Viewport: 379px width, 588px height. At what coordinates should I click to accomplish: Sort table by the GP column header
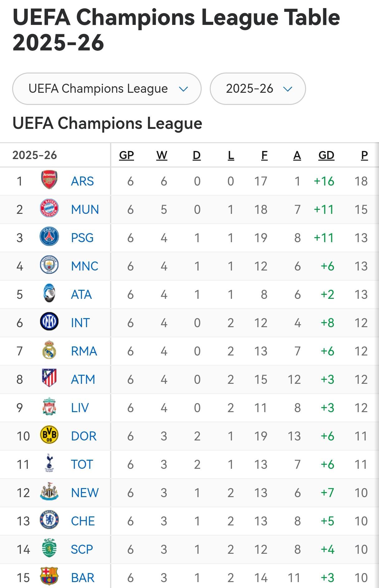127,155
